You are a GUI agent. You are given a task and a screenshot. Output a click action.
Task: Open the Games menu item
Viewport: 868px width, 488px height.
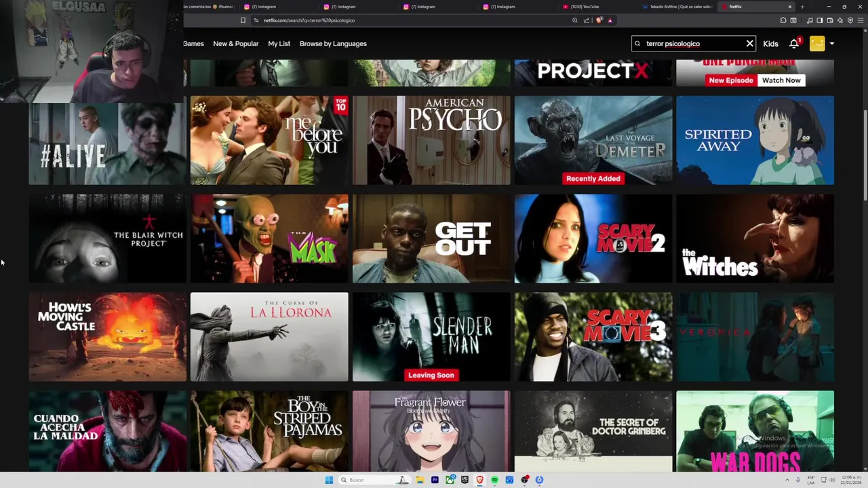[x=193, y=43]
